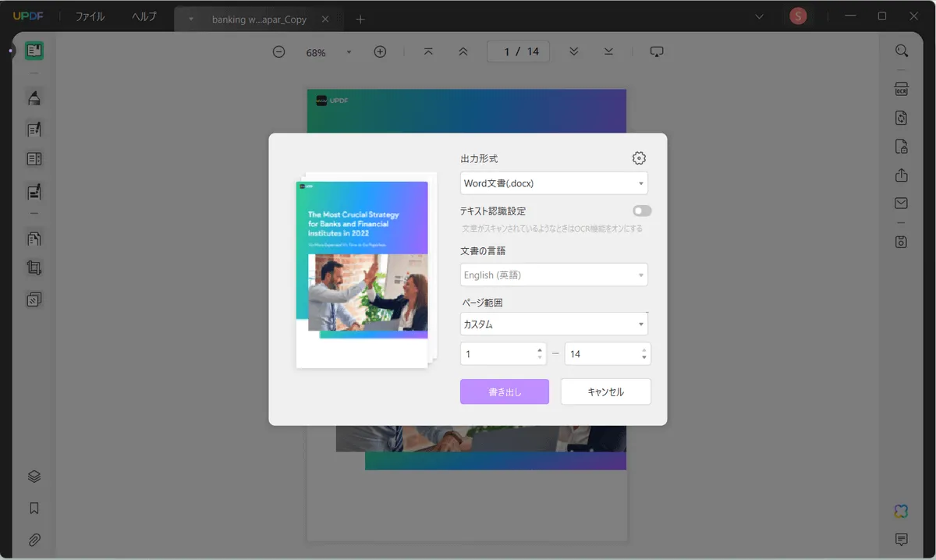This screenshot has height=560, width=936.
Task: Open the user account avatar S
Action: (x=798, y=16)
